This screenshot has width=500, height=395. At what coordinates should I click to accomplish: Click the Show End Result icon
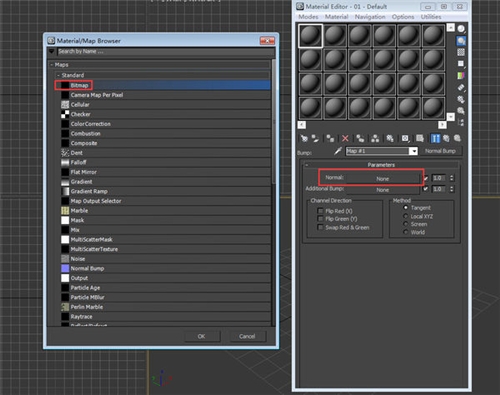pyautogui.click(x=435, y=138)
